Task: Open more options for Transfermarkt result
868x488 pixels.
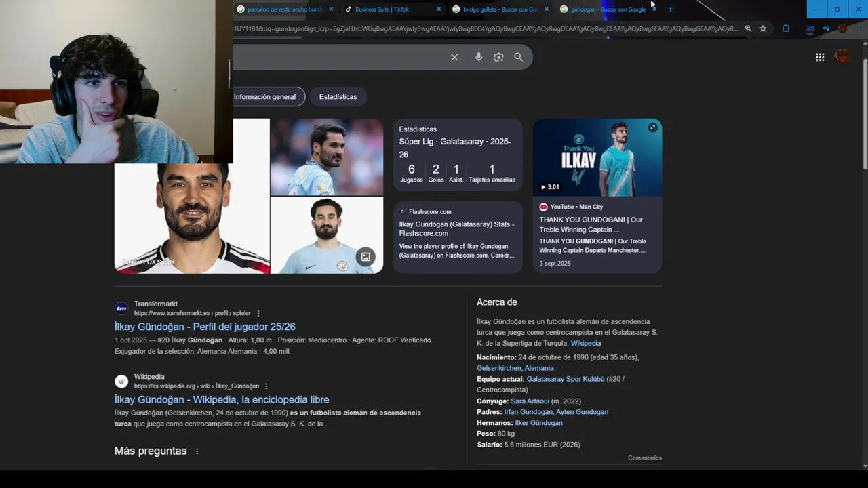Action: (258, 313)
